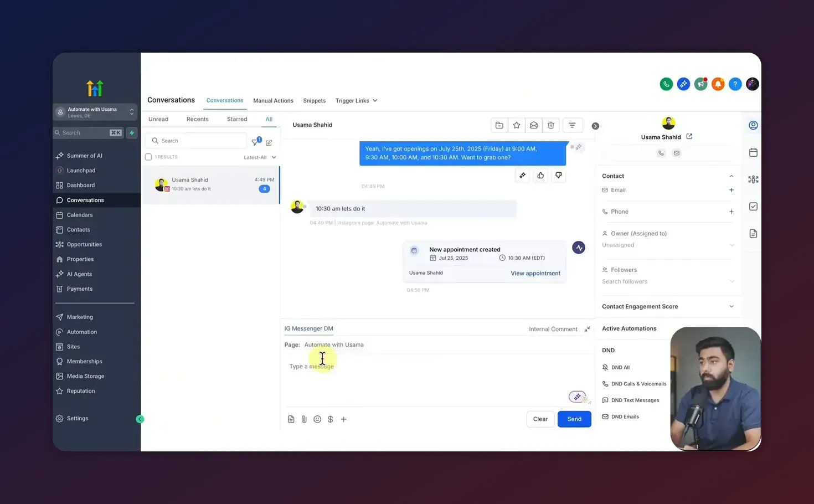Delete conversation using the trash icon
The width and height of the screenshot is (814, 504).
click(550, 125)
